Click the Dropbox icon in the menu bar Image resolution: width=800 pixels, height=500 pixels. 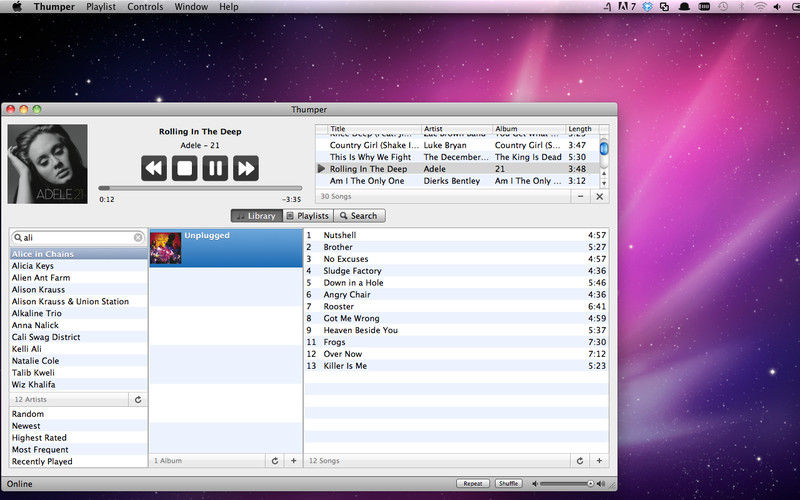[647, 7]
